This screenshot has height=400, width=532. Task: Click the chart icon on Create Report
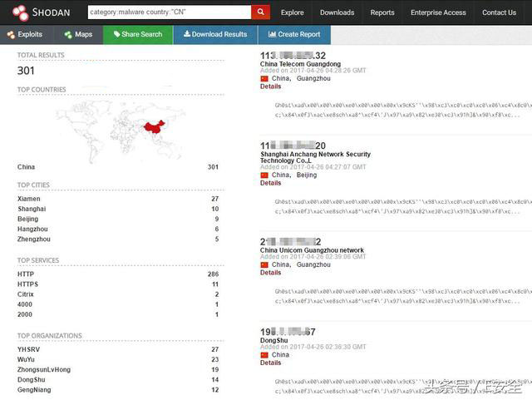point(272,34)
